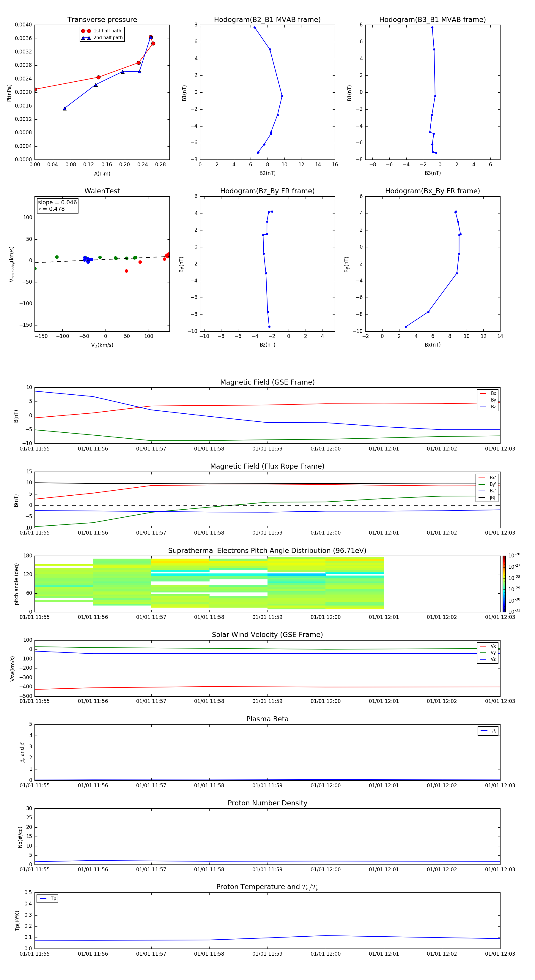Click the "Bx(nT)" x-axis label
The height and width of the screenshot is (980, 535).
tap(432, 345)
